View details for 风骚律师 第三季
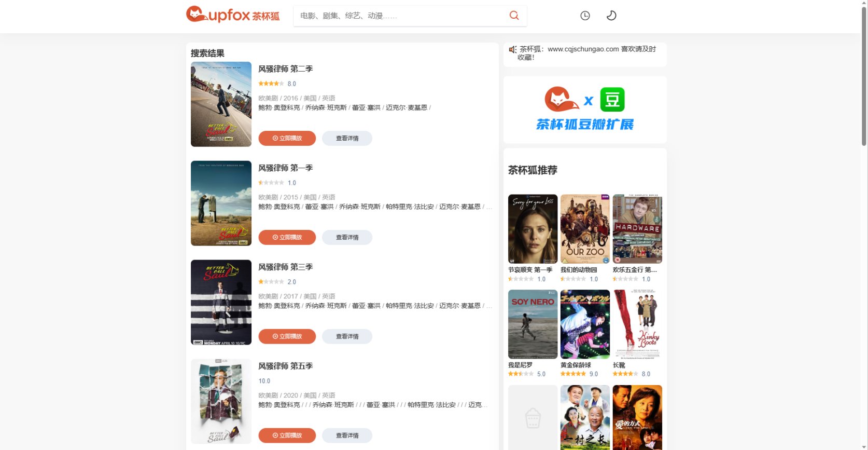The width and height of the screenshot is (868, 450). coord(347,336)
